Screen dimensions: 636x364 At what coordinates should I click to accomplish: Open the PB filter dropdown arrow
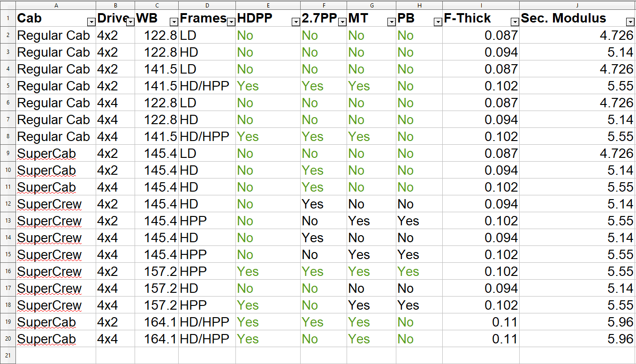pos(438,22)
